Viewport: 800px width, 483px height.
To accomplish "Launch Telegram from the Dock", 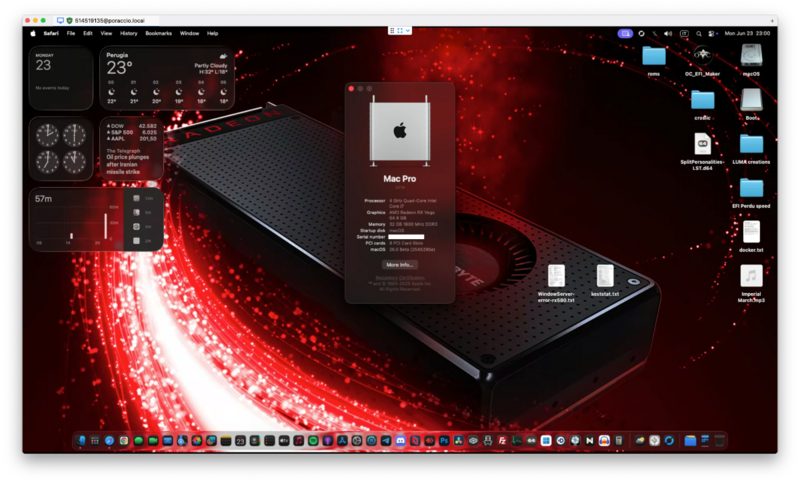I will click(386, 441).
